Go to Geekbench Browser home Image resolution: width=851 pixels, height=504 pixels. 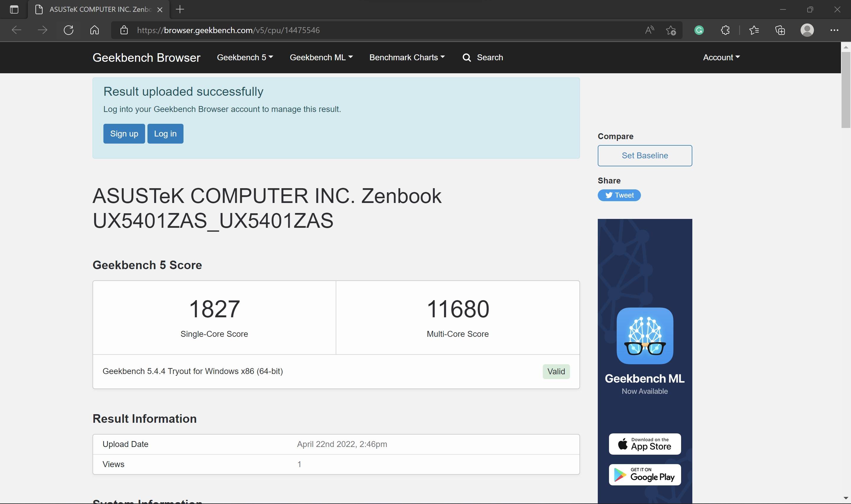pos(146,57)
